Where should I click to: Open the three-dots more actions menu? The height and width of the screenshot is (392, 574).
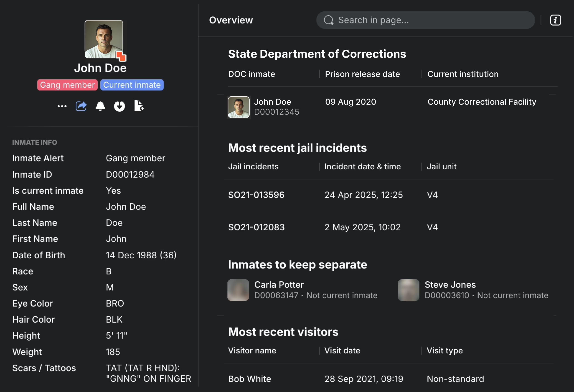[x=62, y=106]
